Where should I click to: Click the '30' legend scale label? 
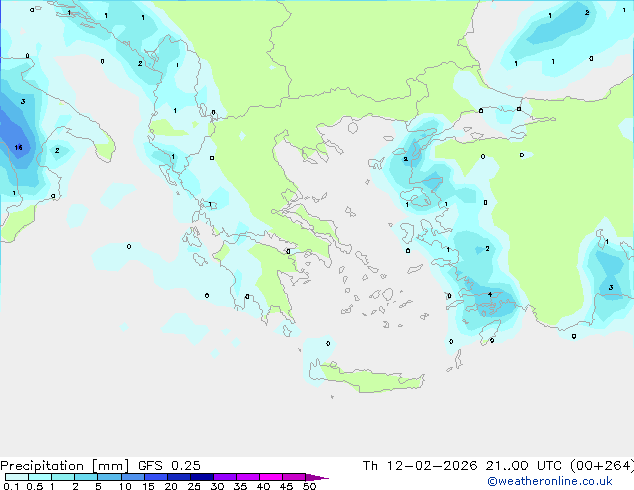[x=217, y=486]
